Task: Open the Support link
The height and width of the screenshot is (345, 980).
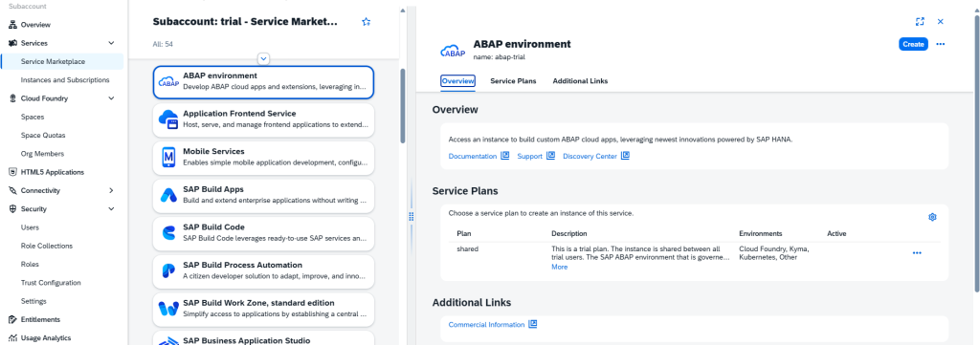Action: click(529, 157)
